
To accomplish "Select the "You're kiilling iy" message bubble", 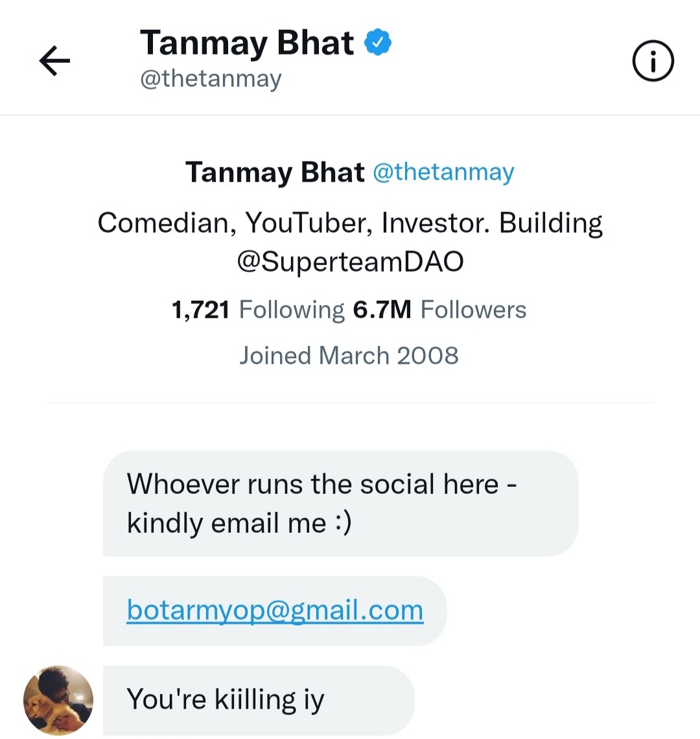I will 259,700.
